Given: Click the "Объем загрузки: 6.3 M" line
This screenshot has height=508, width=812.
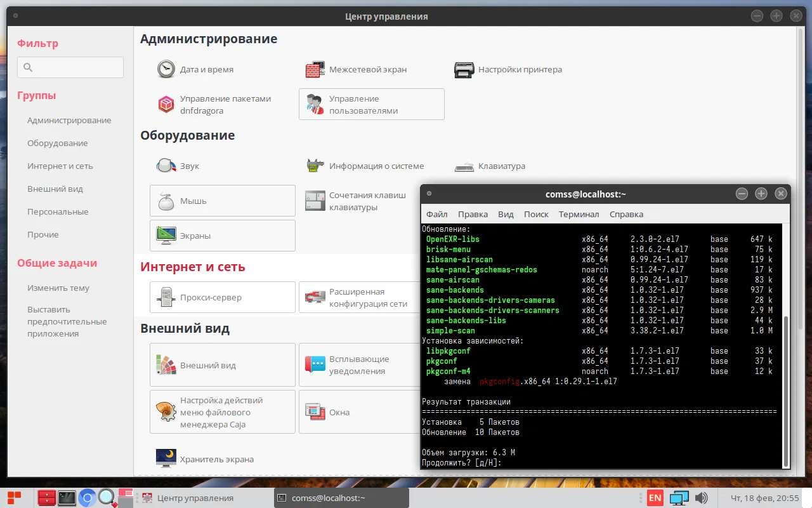Looking at the screenshot, I should pyautogui.click(x=469, y=453).
